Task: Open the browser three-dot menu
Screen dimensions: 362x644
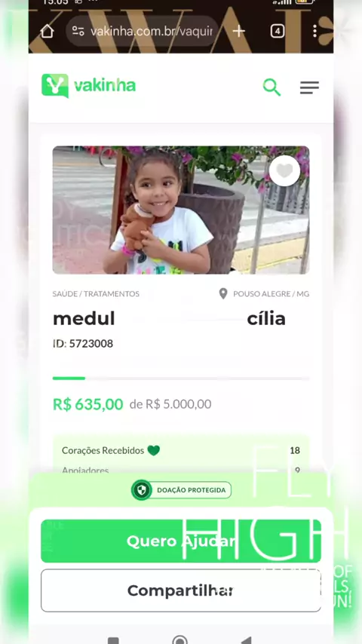Action: point(314,31)
